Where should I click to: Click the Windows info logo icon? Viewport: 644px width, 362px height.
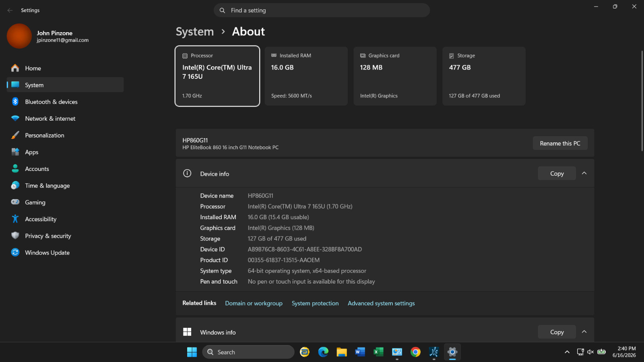[x=187, y=332]
